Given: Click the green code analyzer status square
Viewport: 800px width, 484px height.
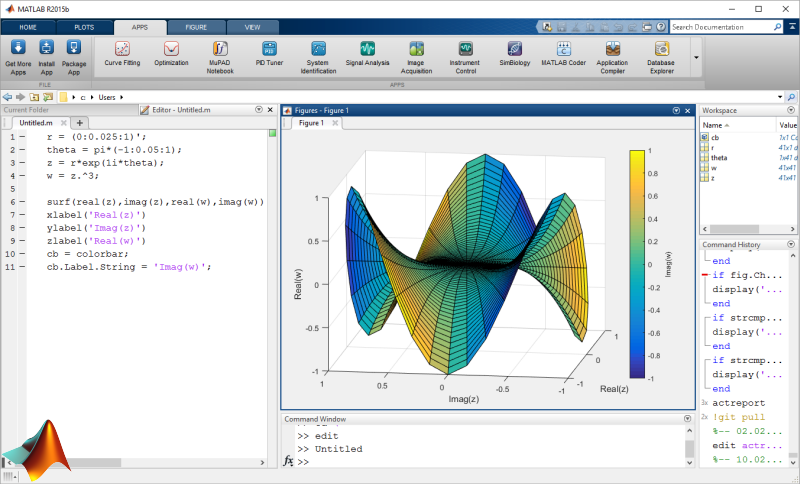Looking at the screenshot, I should [x=272, y=133].
